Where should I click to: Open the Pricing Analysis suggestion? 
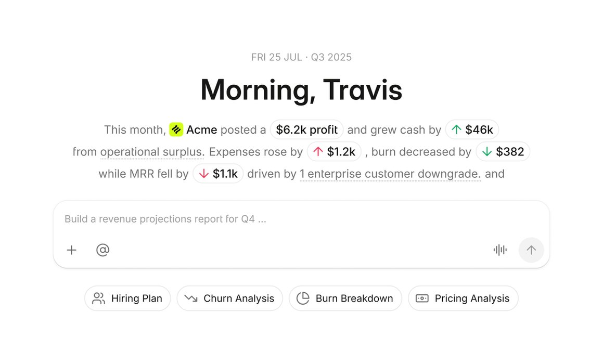tap(463, 298)
